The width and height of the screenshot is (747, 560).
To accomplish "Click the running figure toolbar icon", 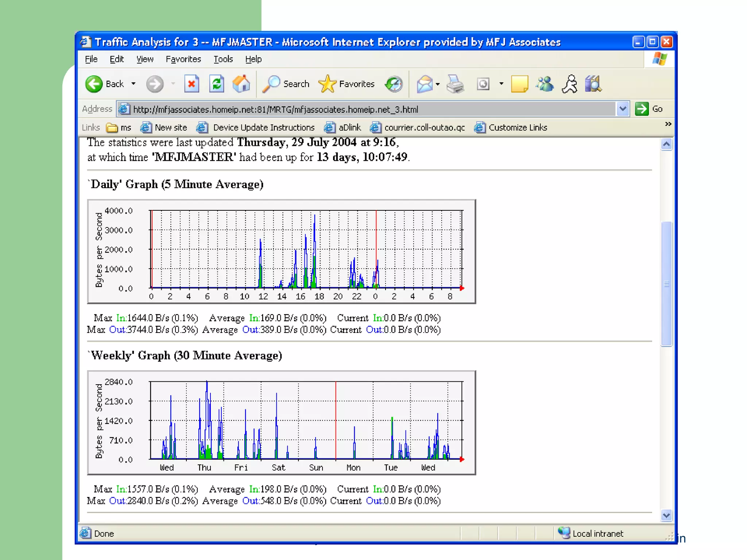I will tap(569, 84).
